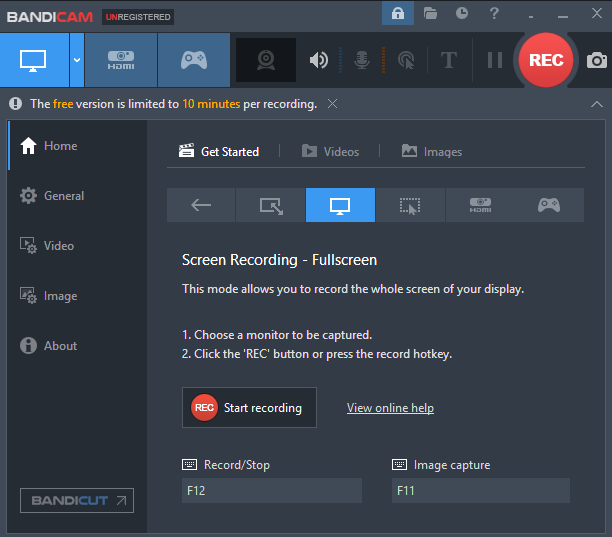Open help question mark icon
Viewport: 612px width, 537px height.
click(494, 13)
